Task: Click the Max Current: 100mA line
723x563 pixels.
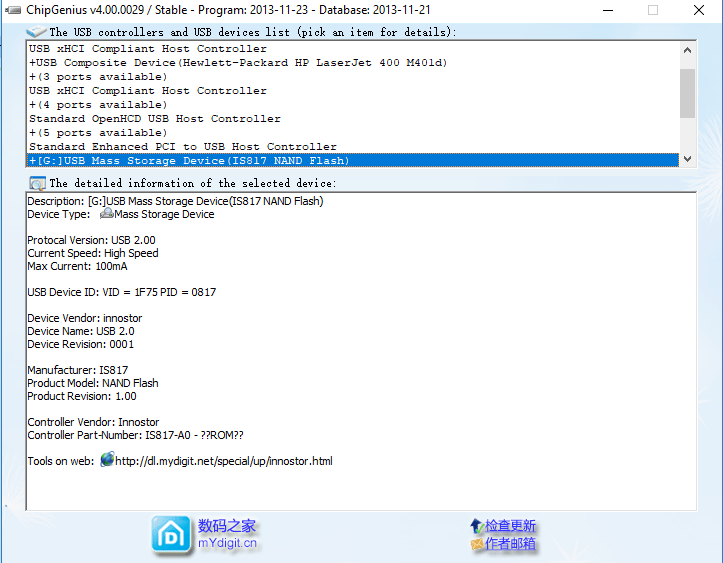Action: 77,266
